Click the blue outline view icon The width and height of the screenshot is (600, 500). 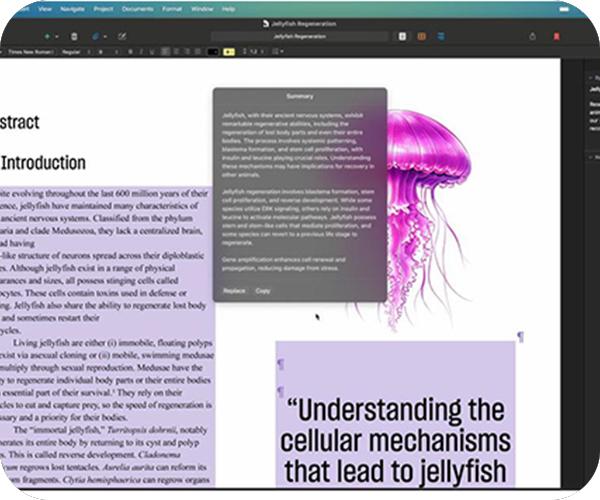[439, 36]
